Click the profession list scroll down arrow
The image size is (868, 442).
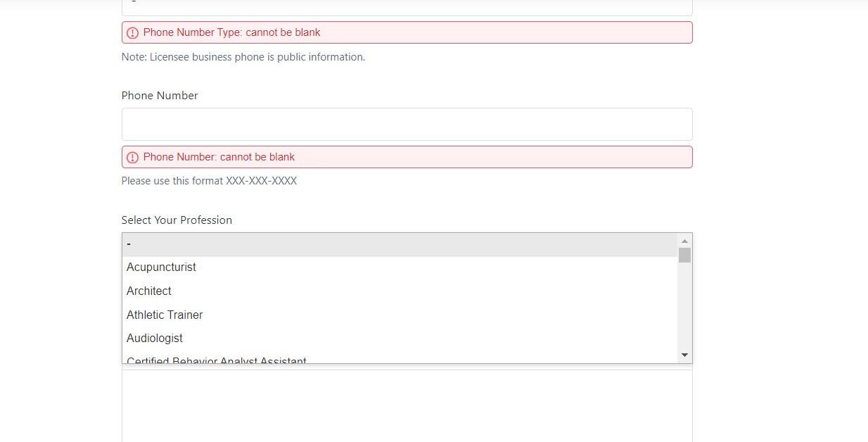684,355
